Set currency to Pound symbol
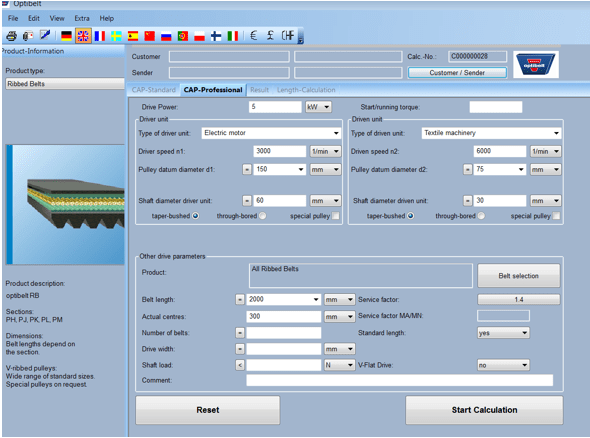 point(270,36)
